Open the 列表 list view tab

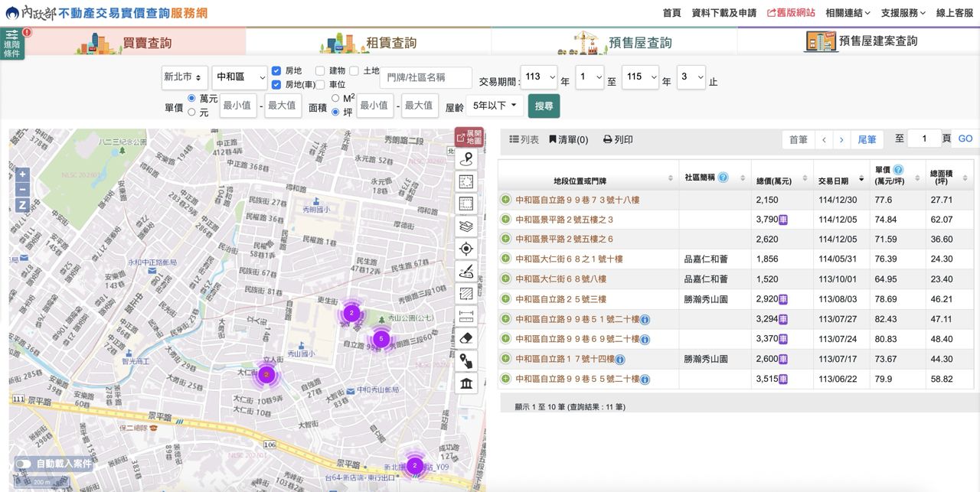tap(524, 140)
